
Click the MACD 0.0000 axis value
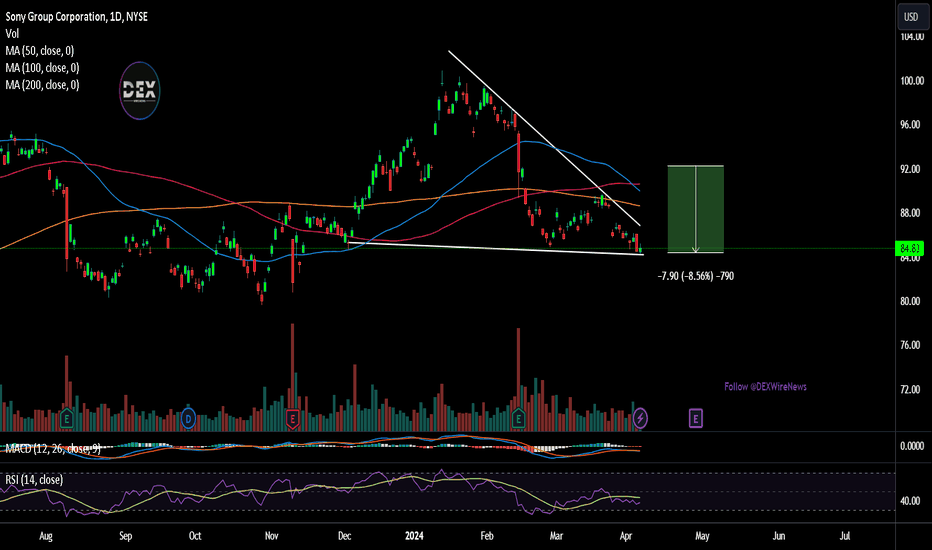click(912, 446)
